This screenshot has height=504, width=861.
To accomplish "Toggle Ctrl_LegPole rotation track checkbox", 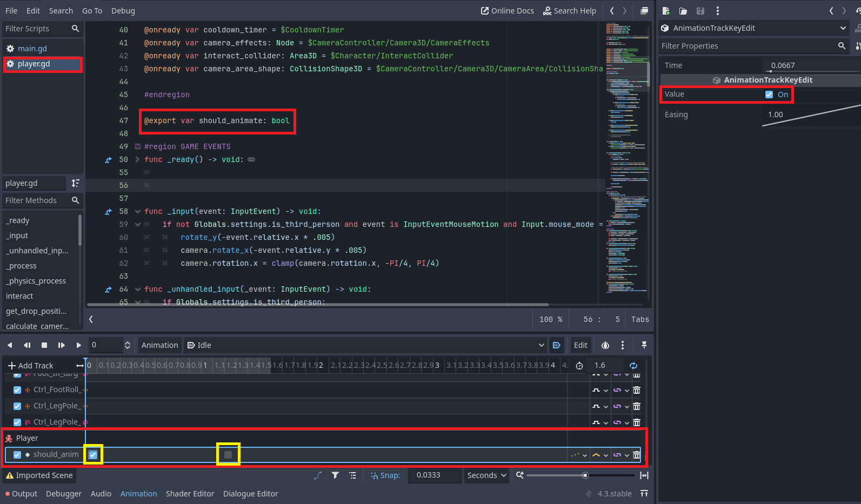I will point(17,422).
